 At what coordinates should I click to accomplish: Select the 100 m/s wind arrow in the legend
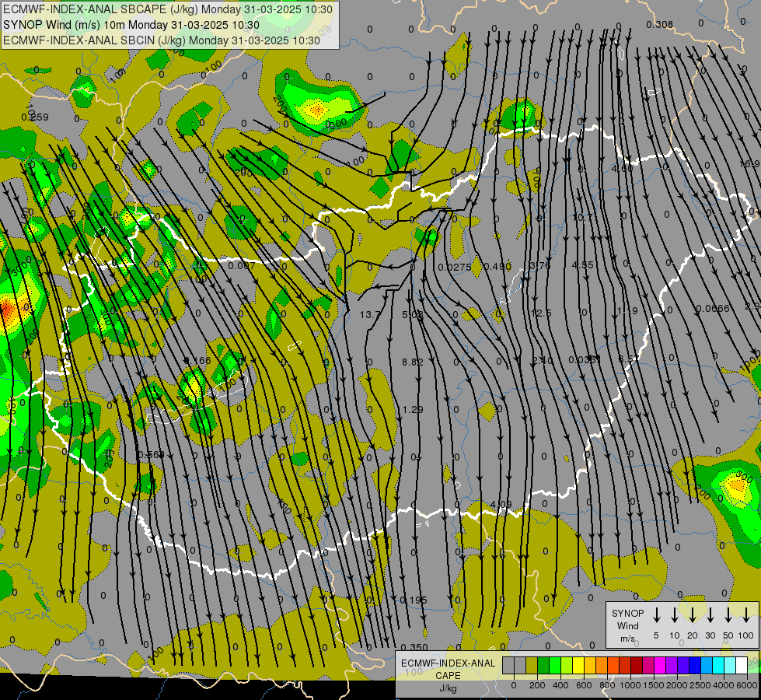[x=746, y=614]
